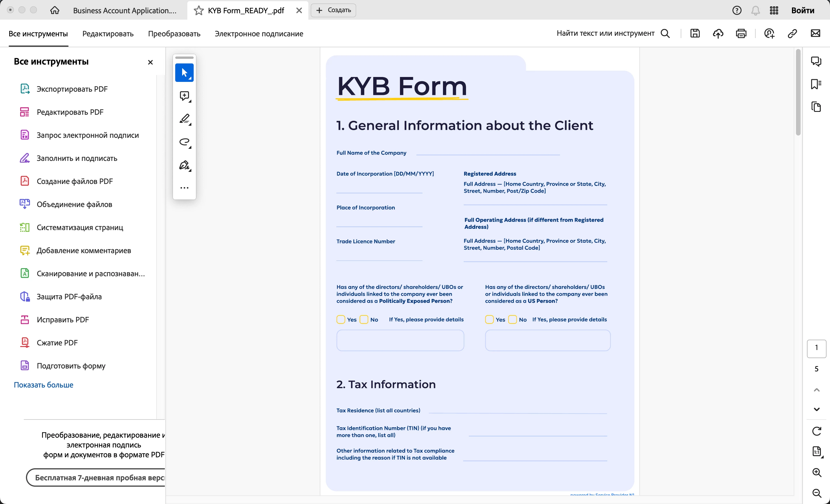Click the print icon in toolbar
Viewport: 830px width, 504px height.
pyautogui.click(x=741, y=33)
